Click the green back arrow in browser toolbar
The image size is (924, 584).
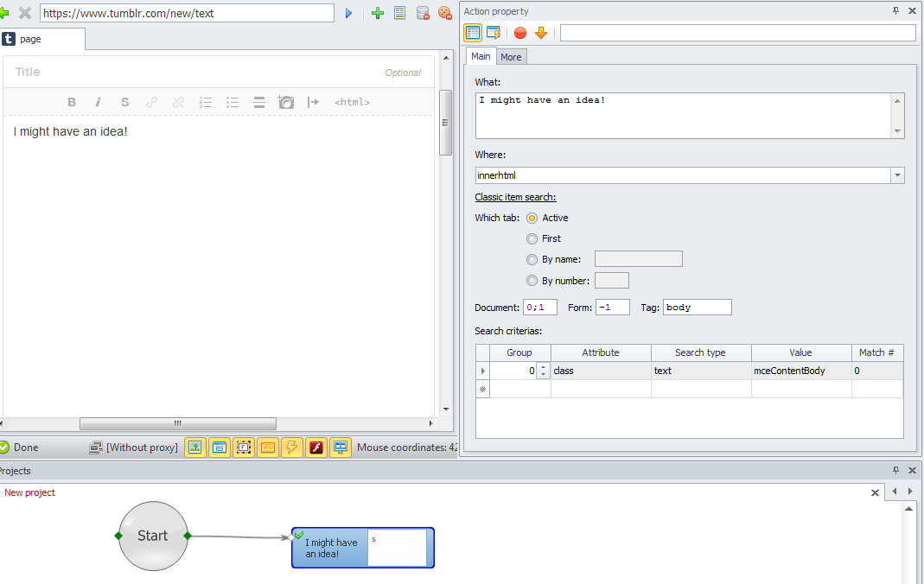[x=4, y=13]
